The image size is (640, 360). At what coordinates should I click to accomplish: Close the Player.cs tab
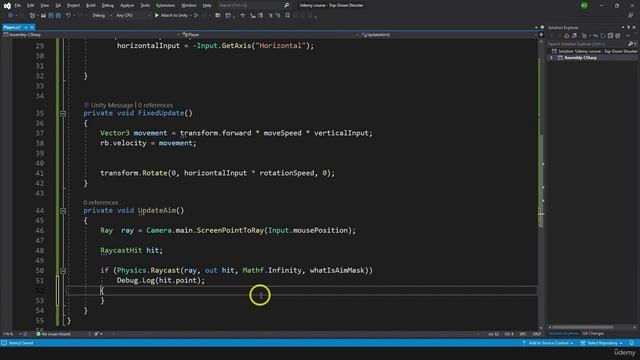tap(32, 27)
